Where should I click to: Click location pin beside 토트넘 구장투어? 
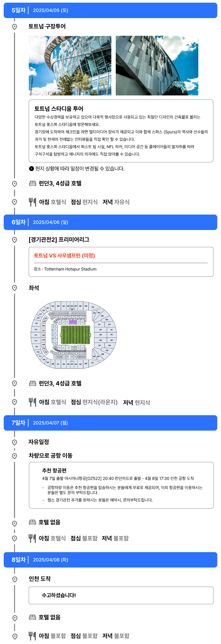[14, 27]
